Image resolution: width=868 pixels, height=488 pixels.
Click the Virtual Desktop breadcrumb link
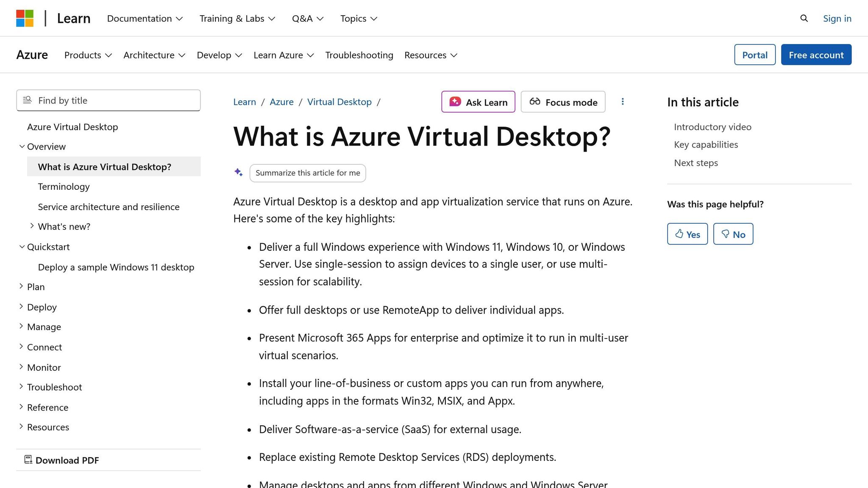click(x=339, y=102)
